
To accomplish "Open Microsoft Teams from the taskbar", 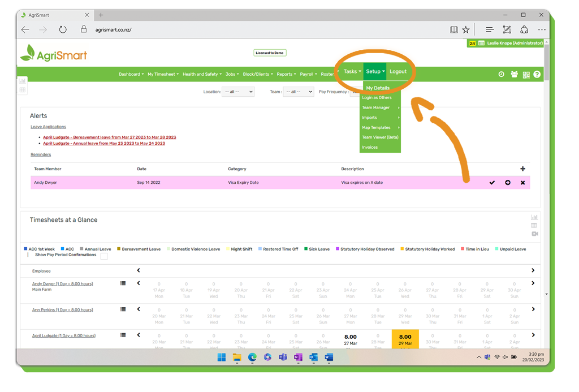I will [283, 357].
